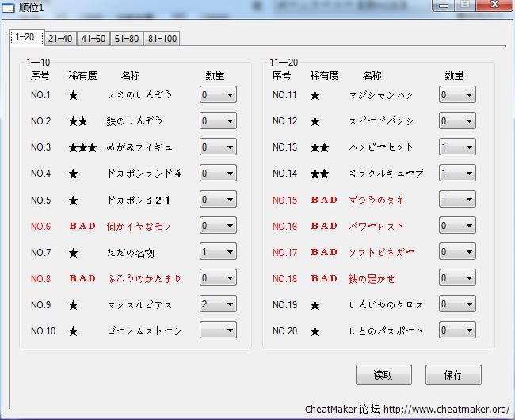Switch to the 21-40 tab
The width and height of the screenshot is (515, 420).
(x=60, y=38)
